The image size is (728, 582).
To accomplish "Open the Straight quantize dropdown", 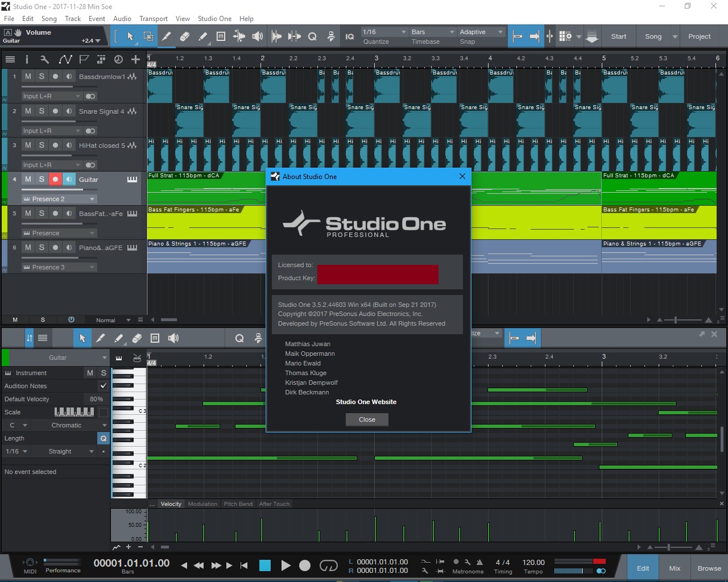I will [x=64, y=451].
